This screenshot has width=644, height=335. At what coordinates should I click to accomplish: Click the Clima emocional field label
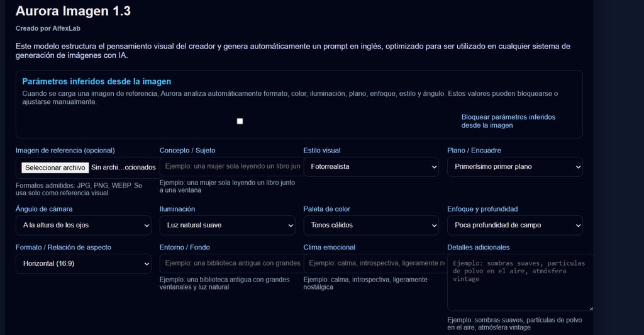[330, 247]
